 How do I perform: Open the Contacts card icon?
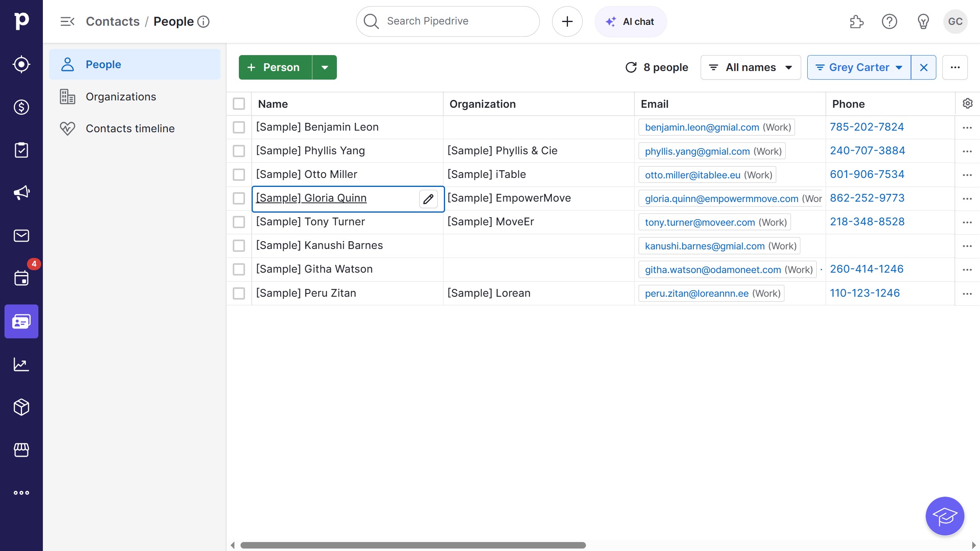21,321
